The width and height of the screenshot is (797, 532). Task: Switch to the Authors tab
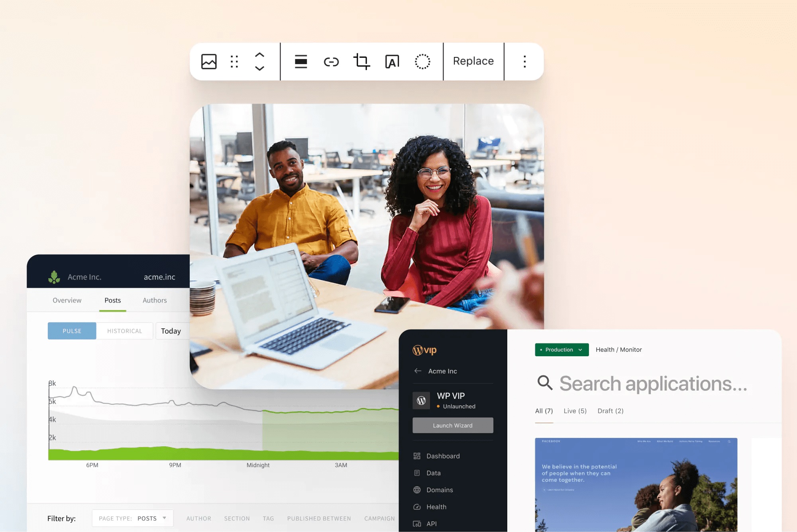click(154, 300)
